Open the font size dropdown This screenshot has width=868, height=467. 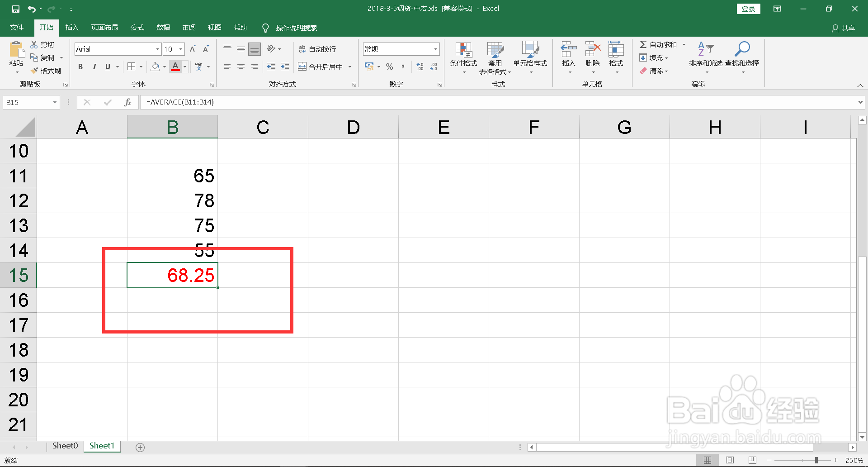coord(181,49)
